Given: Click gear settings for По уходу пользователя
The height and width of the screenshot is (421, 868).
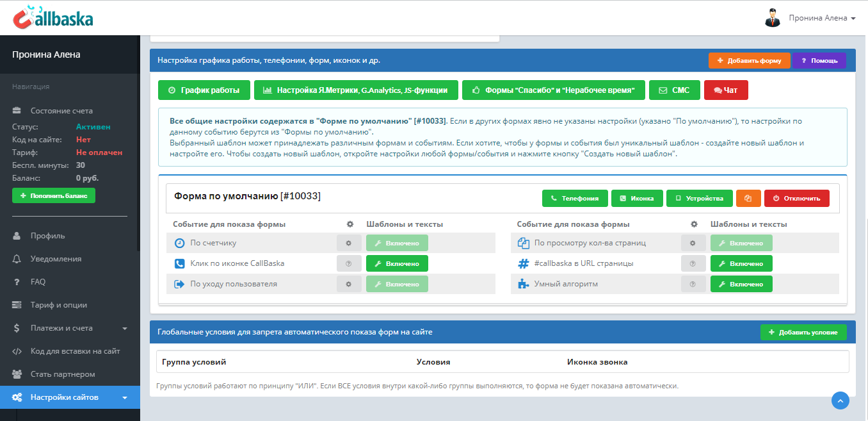Looking at the screenshot, I should tap(349, 284).
